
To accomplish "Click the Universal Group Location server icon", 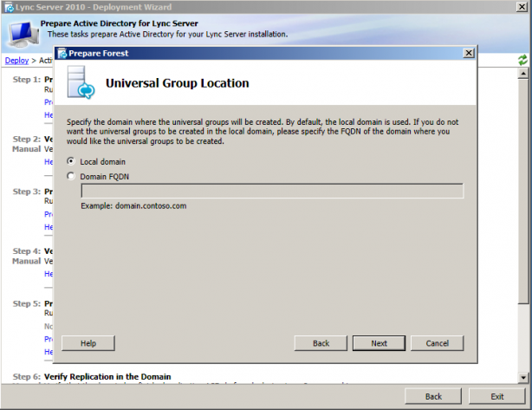I will 81,82.
